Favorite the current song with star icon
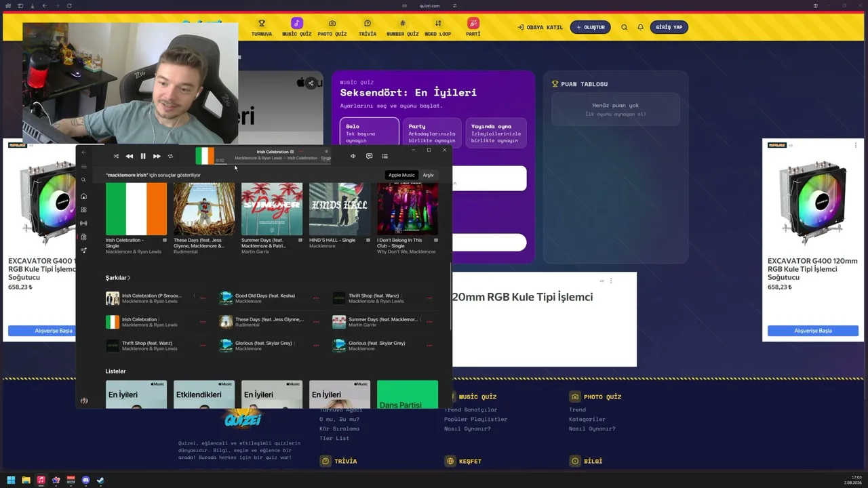Image resolution: width=868 pixels, height=488 pixels. click(x=326, y=152)
